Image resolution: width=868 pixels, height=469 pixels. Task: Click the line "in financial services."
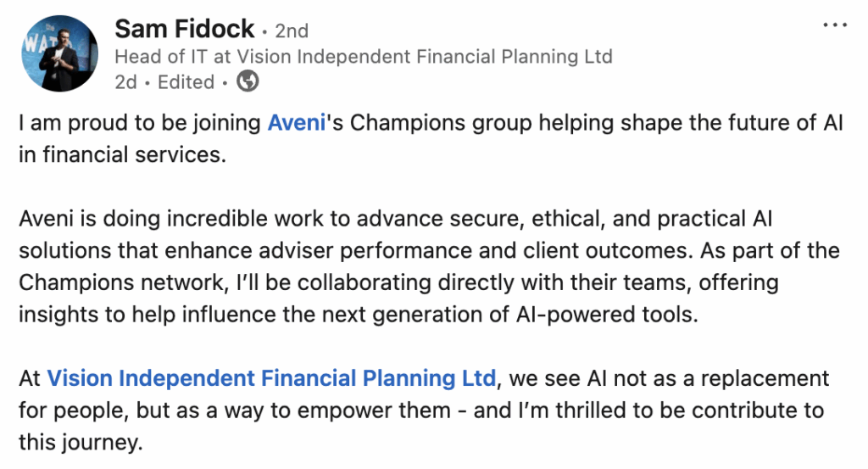click(105, 155)
